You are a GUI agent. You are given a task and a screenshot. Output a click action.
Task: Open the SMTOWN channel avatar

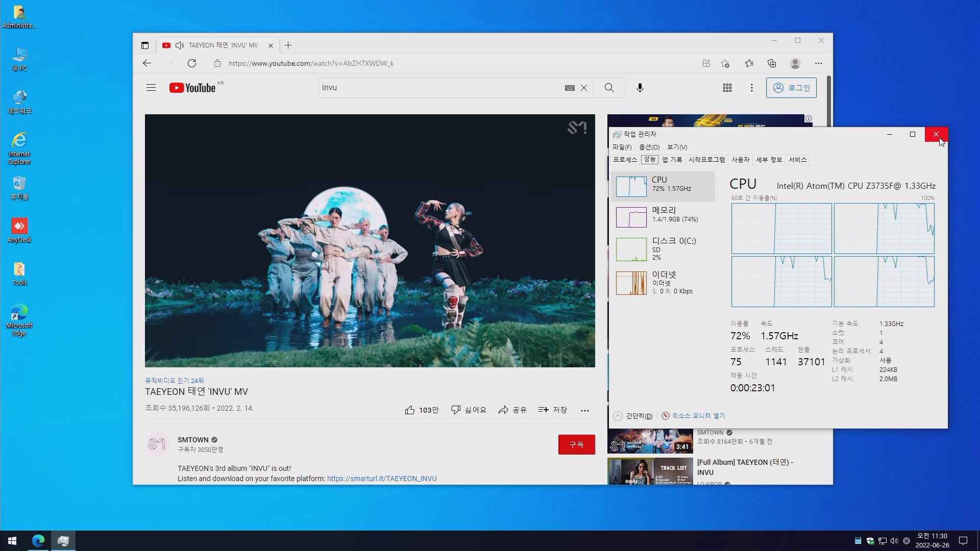[157, 444]
